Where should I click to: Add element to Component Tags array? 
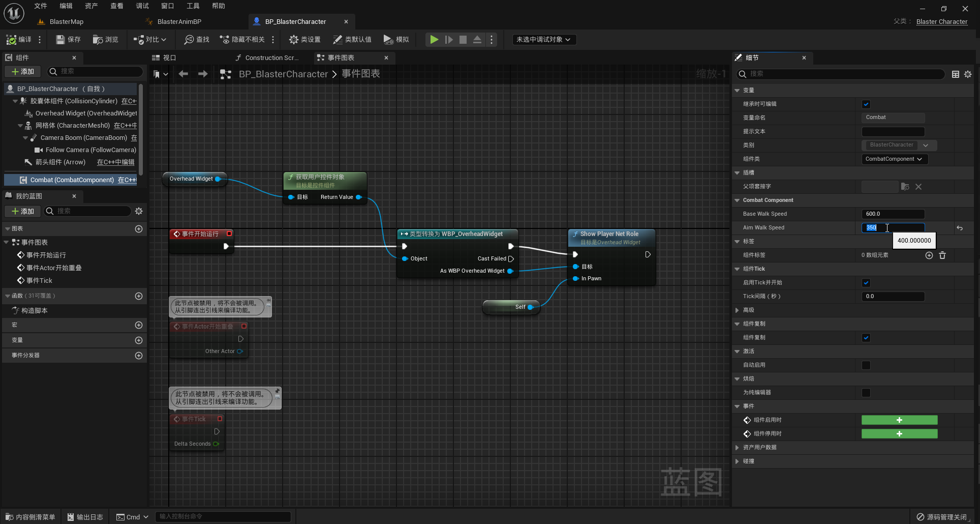[929, 255]
